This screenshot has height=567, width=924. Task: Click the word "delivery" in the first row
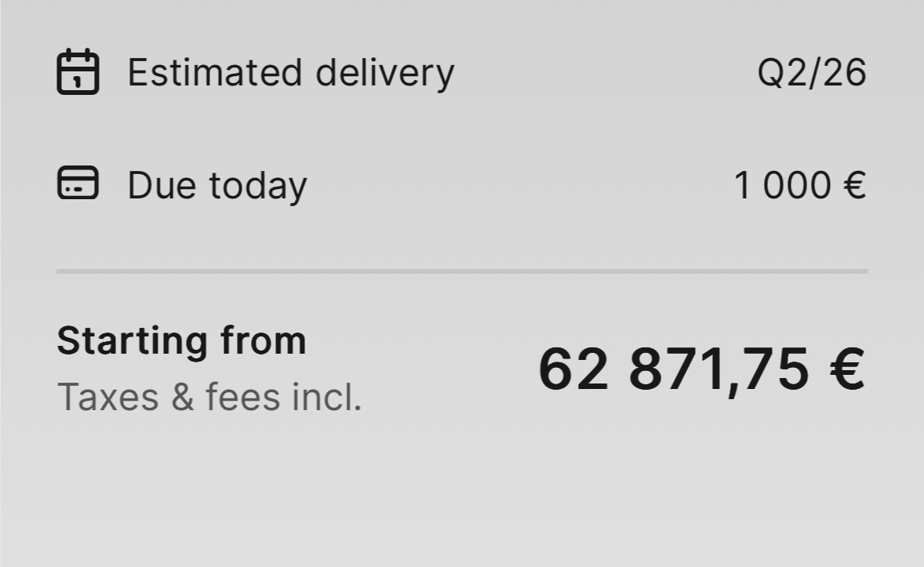tap(384, 73)
